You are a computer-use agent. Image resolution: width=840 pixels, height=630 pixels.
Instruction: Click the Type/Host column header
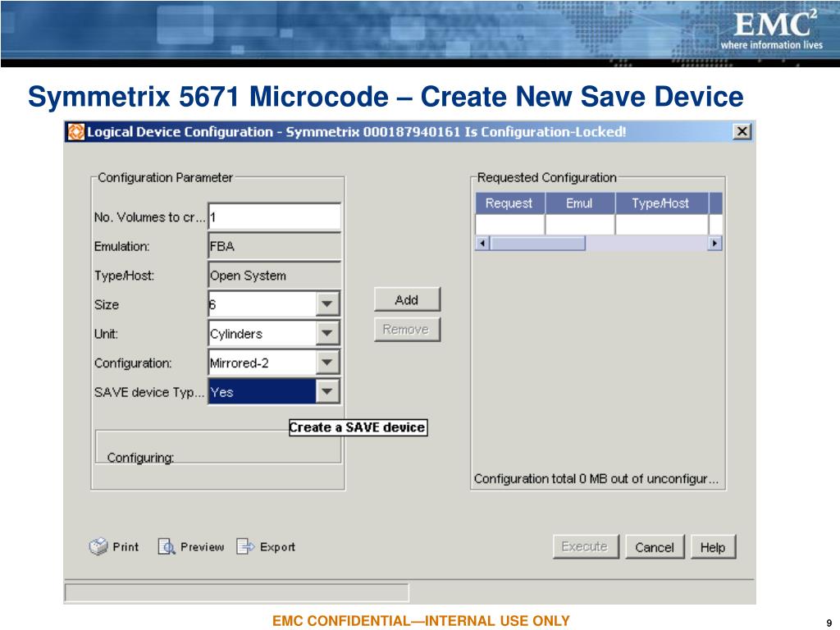(x=662, y=203)
